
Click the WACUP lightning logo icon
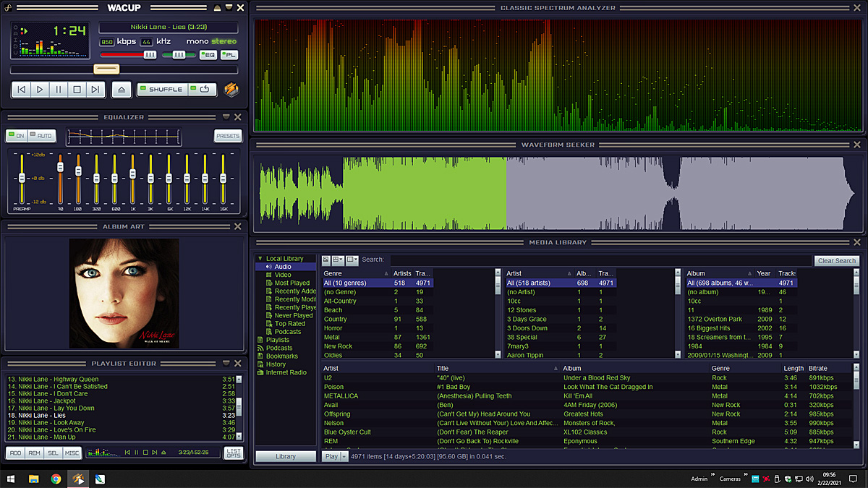point(231,90)
